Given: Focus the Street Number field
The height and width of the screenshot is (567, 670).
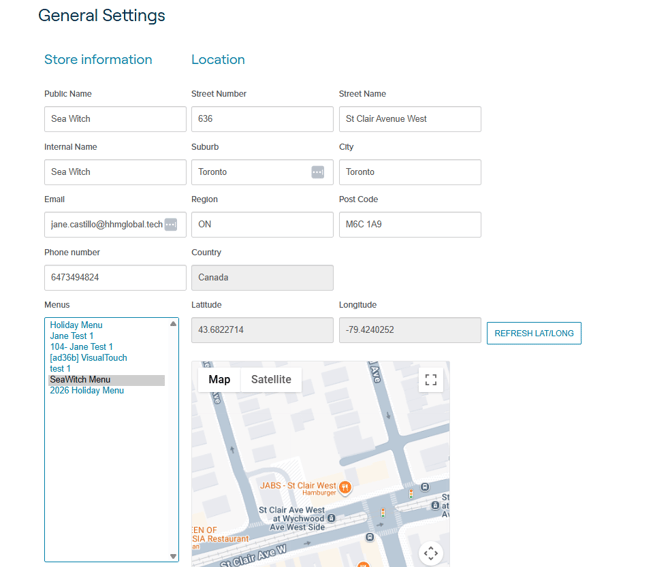Looking at the screenshot, I should (262, 119).
